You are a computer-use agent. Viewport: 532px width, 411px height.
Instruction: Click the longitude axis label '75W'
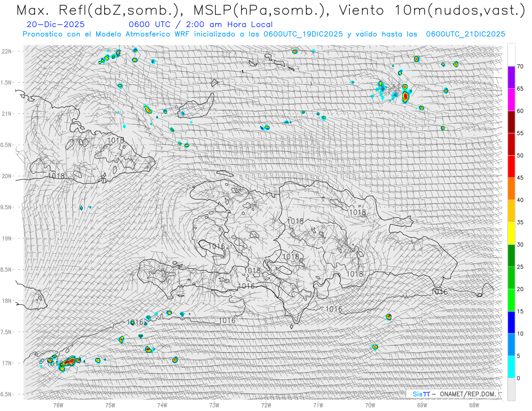click(110, 404)
